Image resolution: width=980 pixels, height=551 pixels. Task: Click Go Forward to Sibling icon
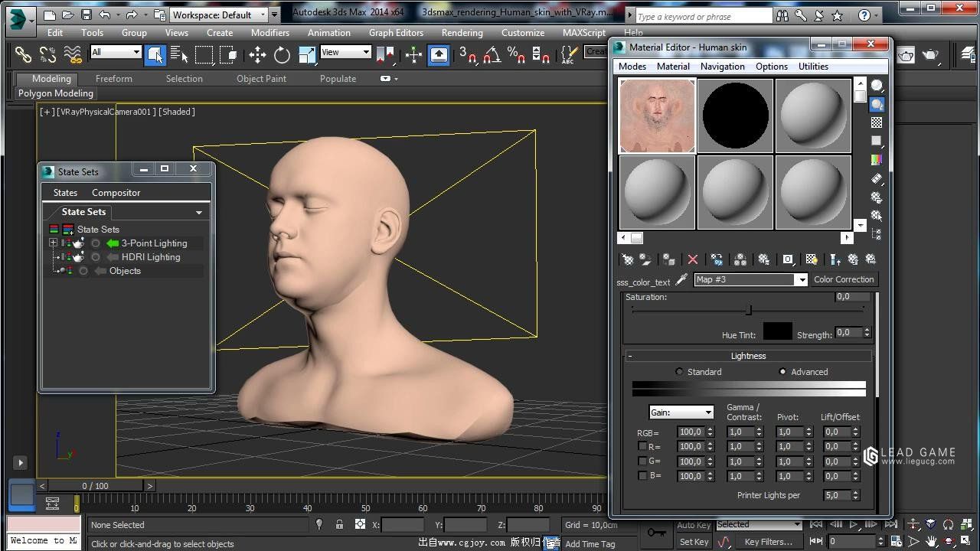tap(871, 259)
